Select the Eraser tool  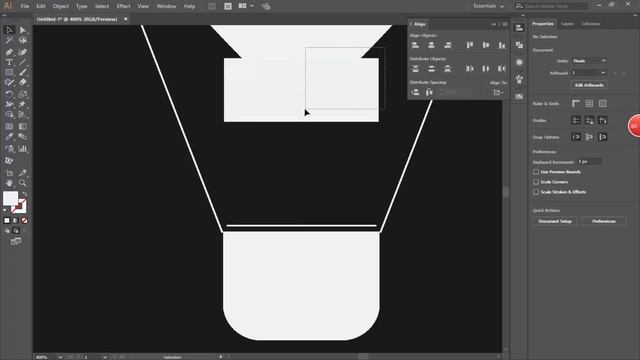pyautogui.click(x=23, y=83)
